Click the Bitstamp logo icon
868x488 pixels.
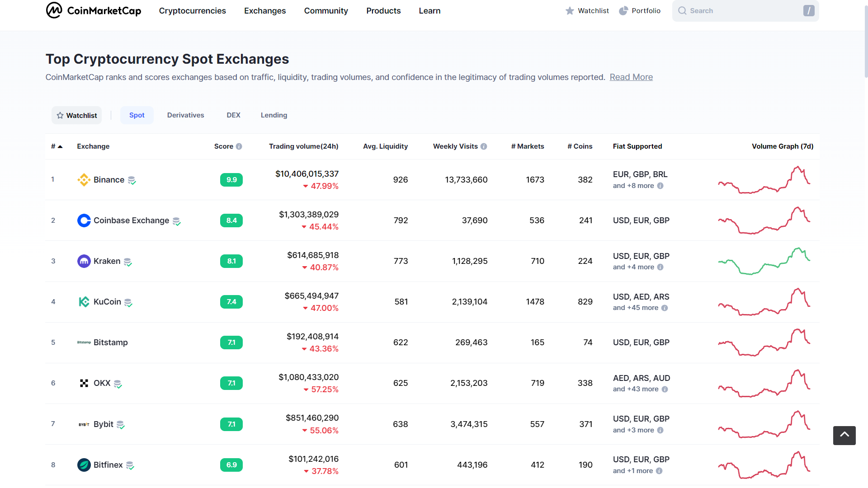pyautogui.click(x=84, y=343)
